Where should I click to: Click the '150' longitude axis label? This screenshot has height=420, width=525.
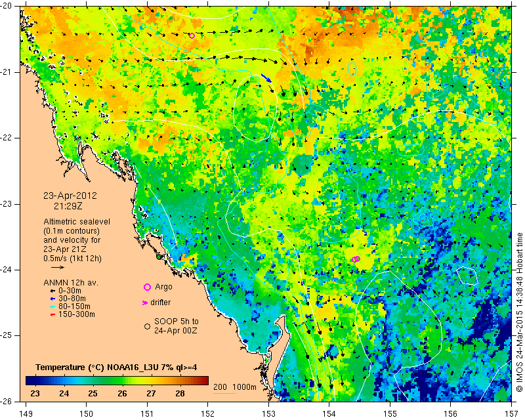click(87, 414)
